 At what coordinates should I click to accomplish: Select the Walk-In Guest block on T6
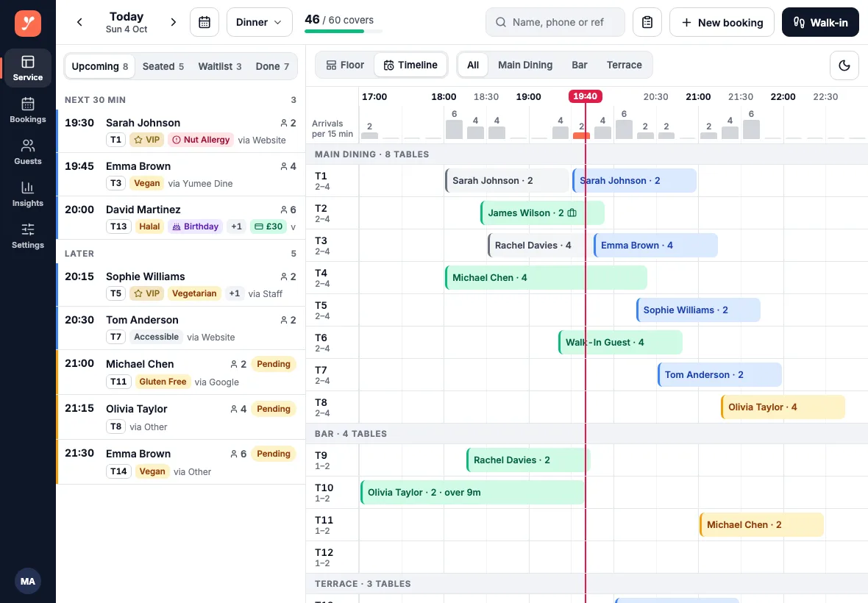(620, 343)
